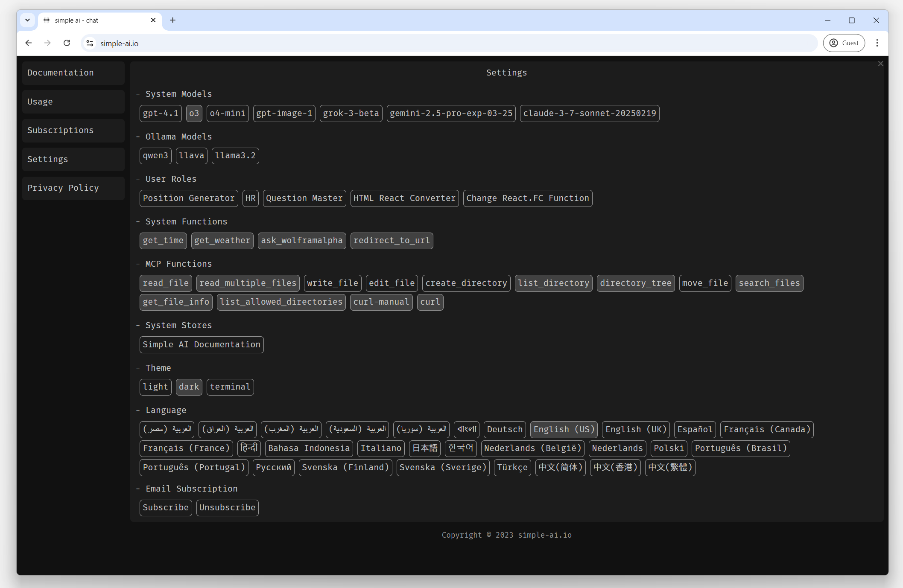903x588 pixels.
Task: Open a new tab with the plus icon
Action: (x=172, y=20)
